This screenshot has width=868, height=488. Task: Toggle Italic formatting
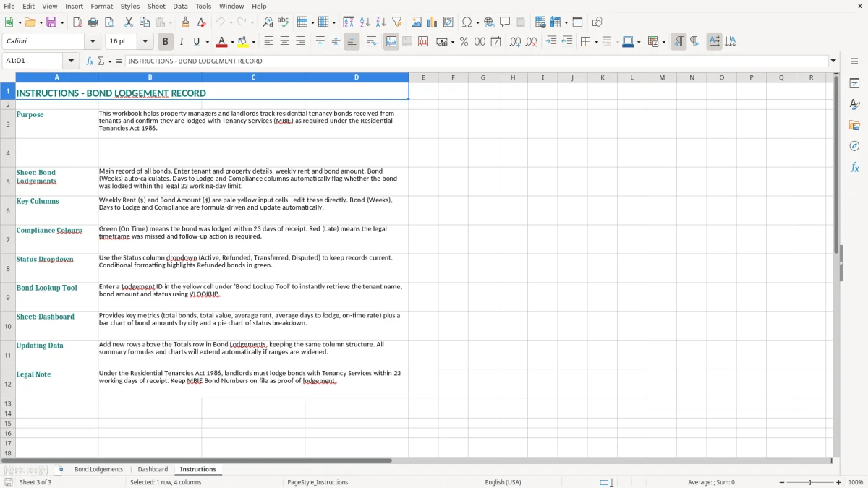coord(182,42)
